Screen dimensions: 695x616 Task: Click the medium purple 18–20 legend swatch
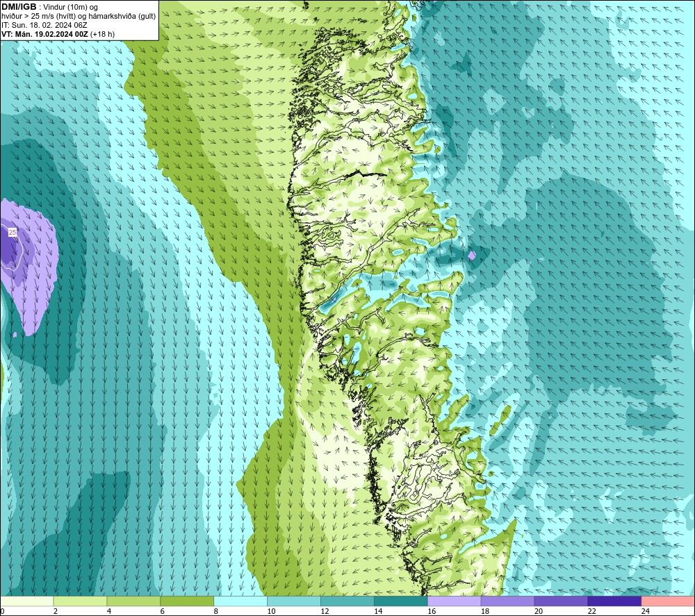coord(507,601)
